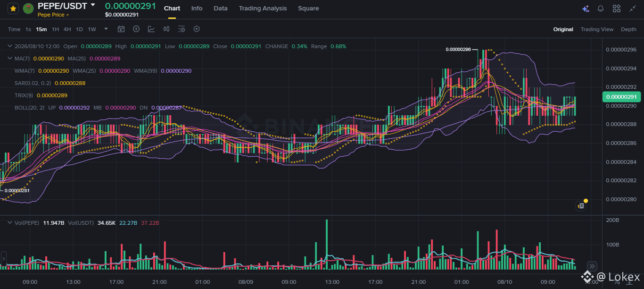
Task: Click the 0.34% CHANGE value
Action: pos(299,46)
